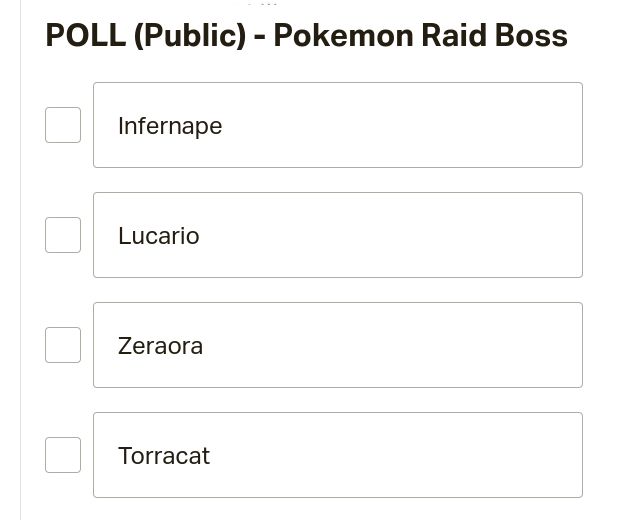Click the POLL (Public) heading text
640x520 pixels.
pos(146,36)
